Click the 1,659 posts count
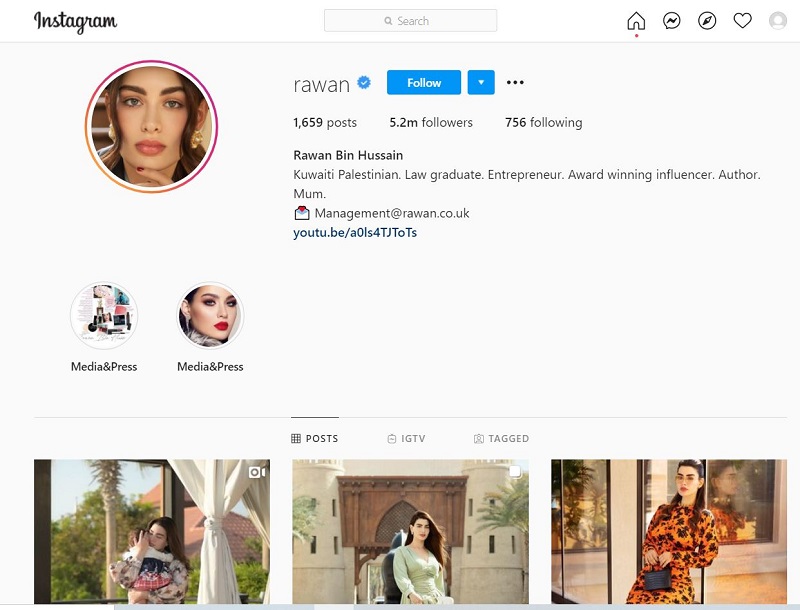Viewport: 800px width, 610px height. click(324, 122)
